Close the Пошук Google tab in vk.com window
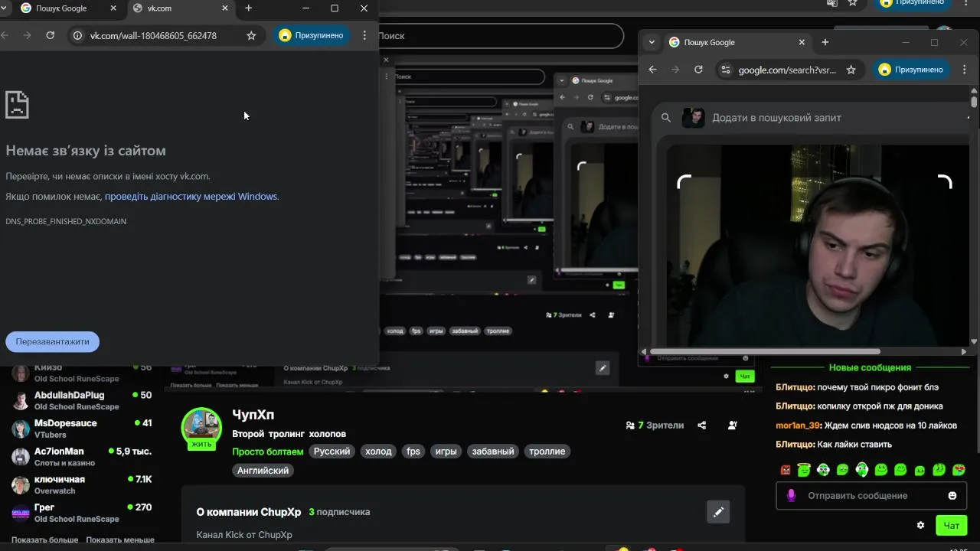 point(113,8)
